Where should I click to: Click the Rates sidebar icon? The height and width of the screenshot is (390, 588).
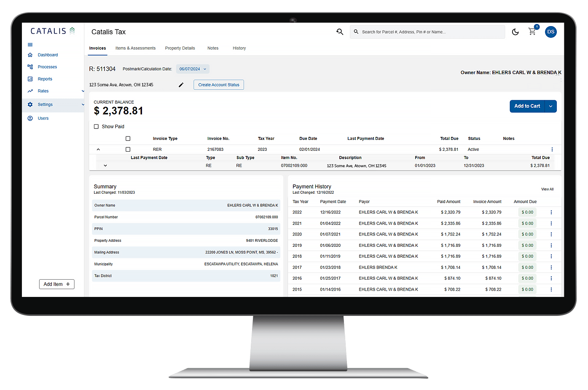[x=30, y=91]
